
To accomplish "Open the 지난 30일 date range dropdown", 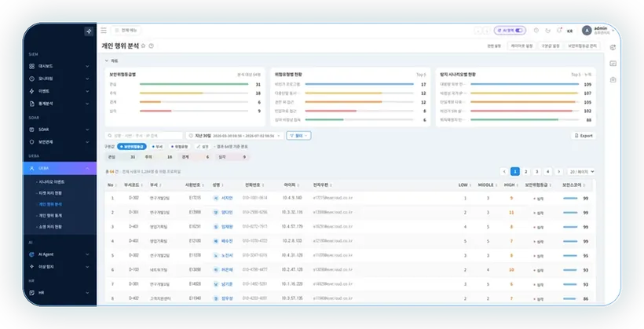I will point(235,136).
